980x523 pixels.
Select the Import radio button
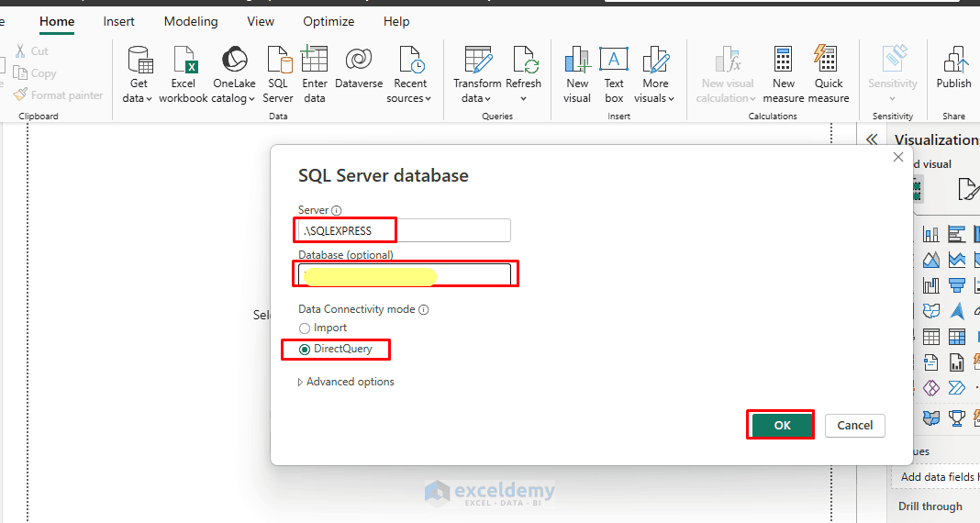click(305, 328)
